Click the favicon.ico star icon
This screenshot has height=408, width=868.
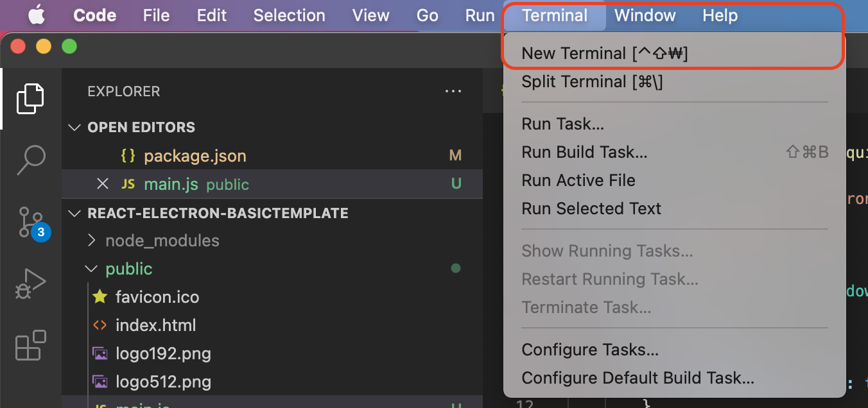point(100,297)
